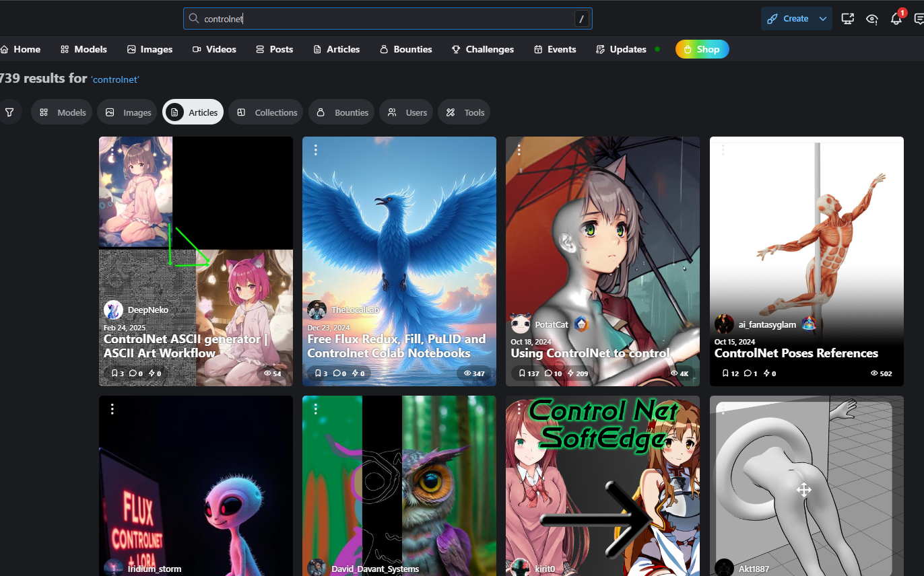
Task: Click the view count on Free Flux Redux card
Action: coord(474,373)
